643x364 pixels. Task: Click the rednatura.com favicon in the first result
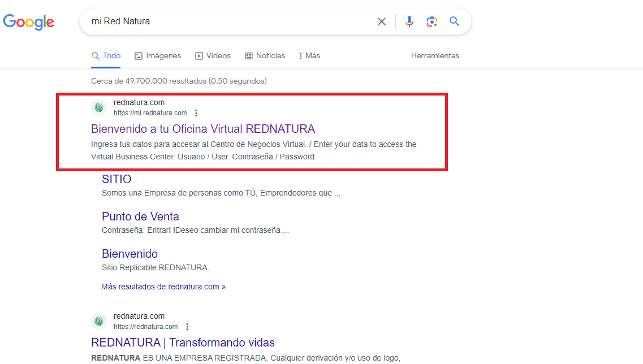pos(98,107)
